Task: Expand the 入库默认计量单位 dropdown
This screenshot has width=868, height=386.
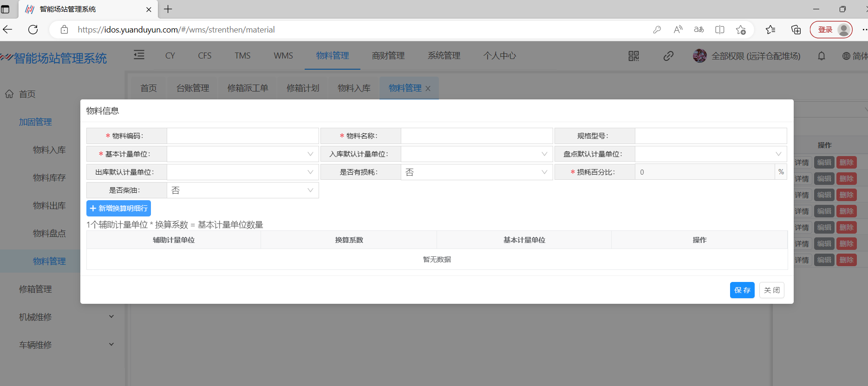Action: [x=476, y=154]
